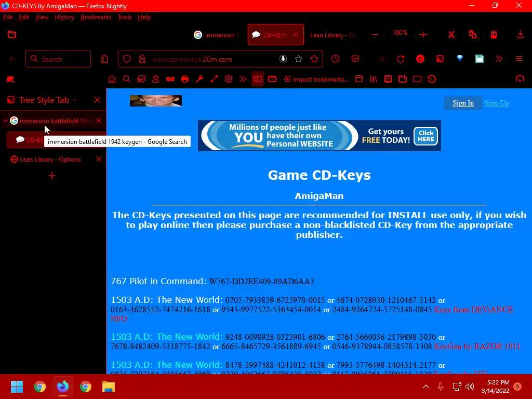This screenshot has width=532, height=399.
Task: Open the Tools menu
Action: pos(125,17)
